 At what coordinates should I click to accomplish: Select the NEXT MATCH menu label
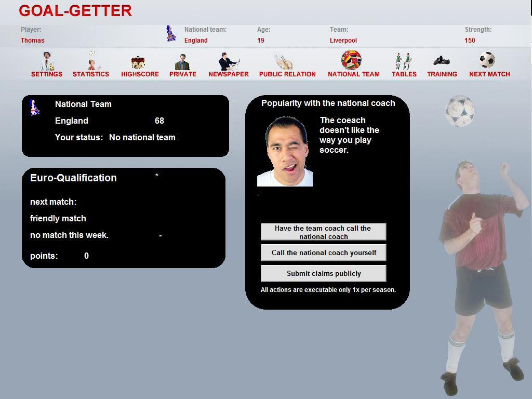pyautogui.click(x=489, y=74)
